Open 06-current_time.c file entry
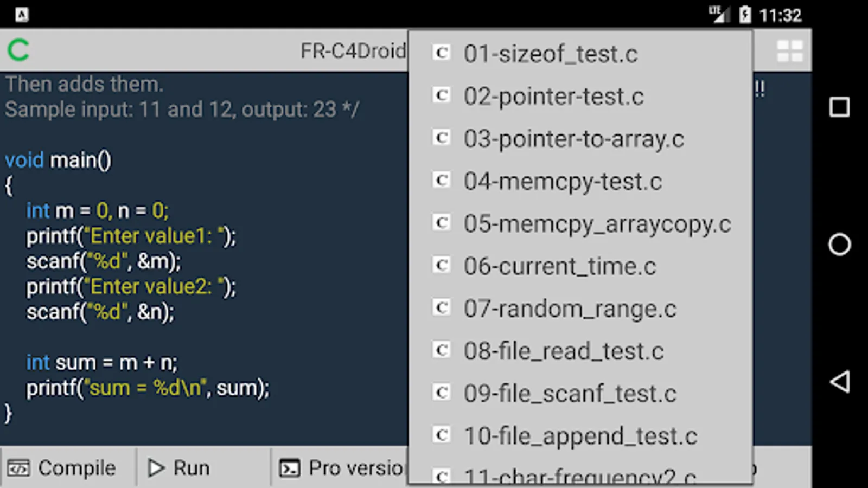 coord(559,266)
